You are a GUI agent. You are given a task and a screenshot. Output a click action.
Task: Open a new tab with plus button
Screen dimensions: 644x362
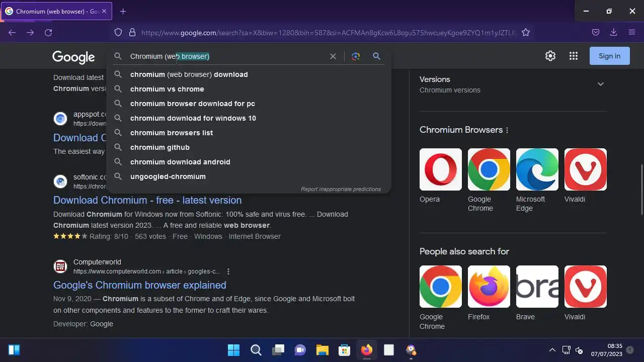pyautogui.click(x=123, y=11)
